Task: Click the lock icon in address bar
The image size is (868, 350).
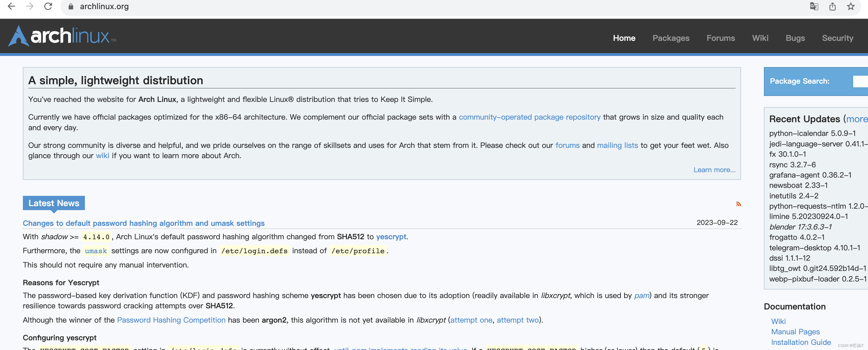Action: click(x=71, y=7)
